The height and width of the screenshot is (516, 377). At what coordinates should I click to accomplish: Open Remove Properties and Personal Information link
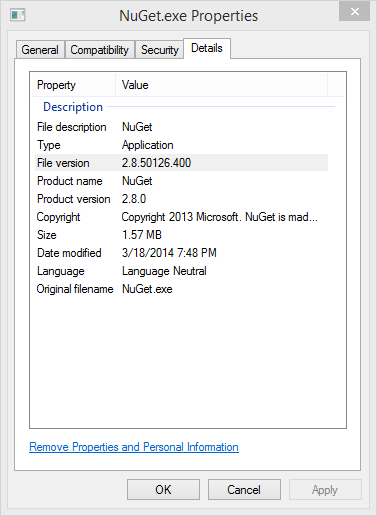coord(134,447)
